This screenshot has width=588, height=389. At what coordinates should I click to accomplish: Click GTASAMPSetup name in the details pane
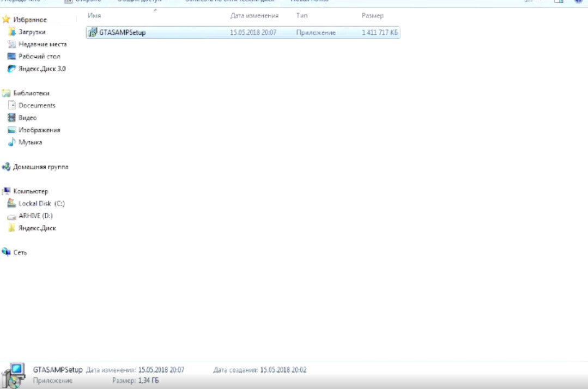click(58, 370)
